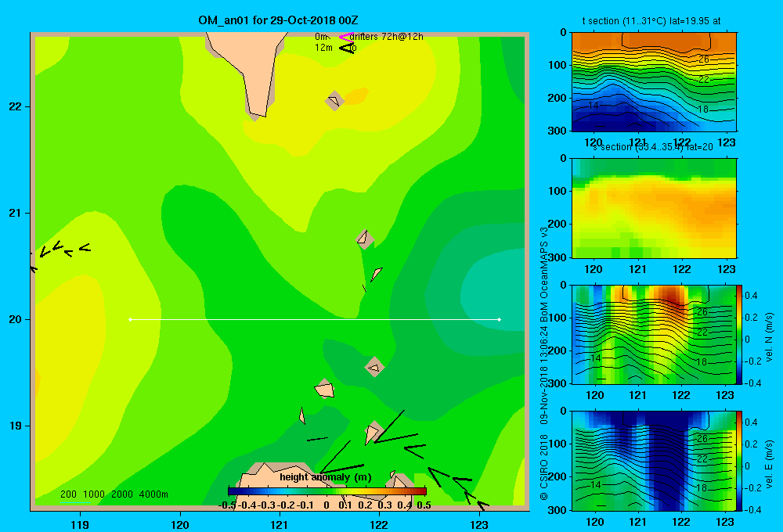Click the 't section (11..31°C)' plot title

pos(651,21)
